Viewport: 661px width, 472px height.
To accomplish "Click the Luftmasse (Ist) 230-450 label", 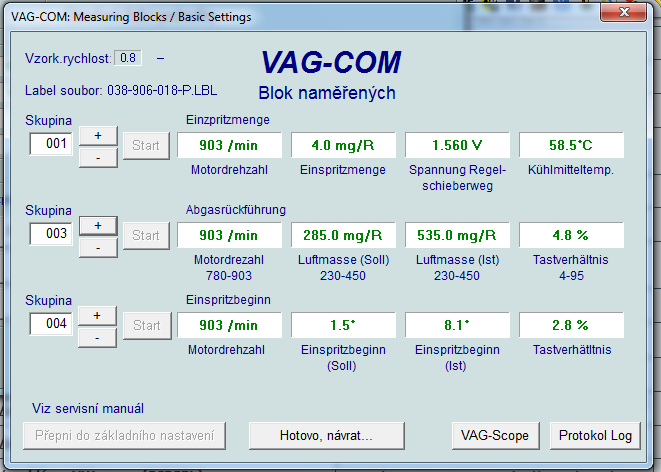I will [x=457, y=268].
